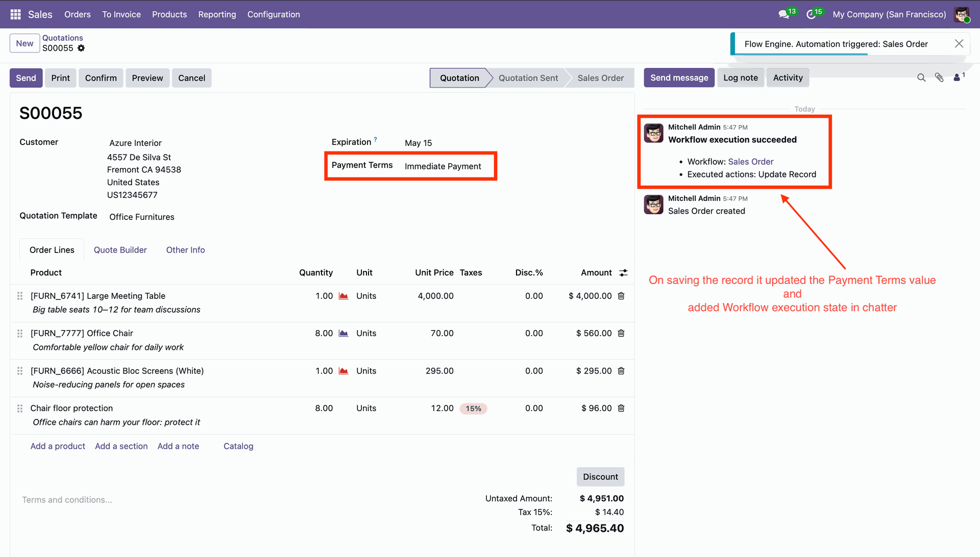
Task: Click the forecast chart icon for Office Chair
Action: coord(344,333)
